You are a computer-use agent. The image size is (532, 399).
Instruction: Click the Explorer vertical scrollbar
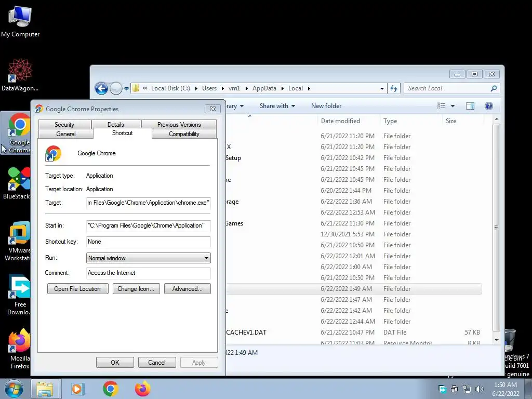coord(496,227)
